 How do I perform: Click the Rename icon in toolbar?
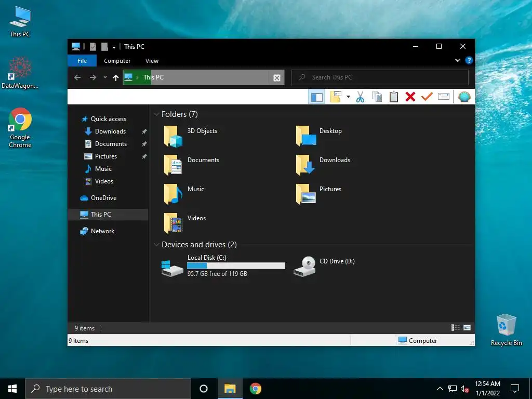tap(444, 97)
